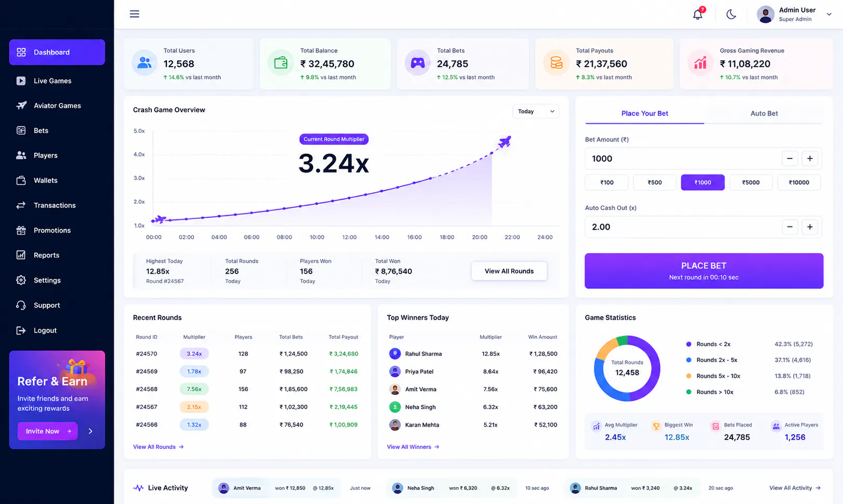
Task: Click the PLACE BET button
Action: pos(704,271)
